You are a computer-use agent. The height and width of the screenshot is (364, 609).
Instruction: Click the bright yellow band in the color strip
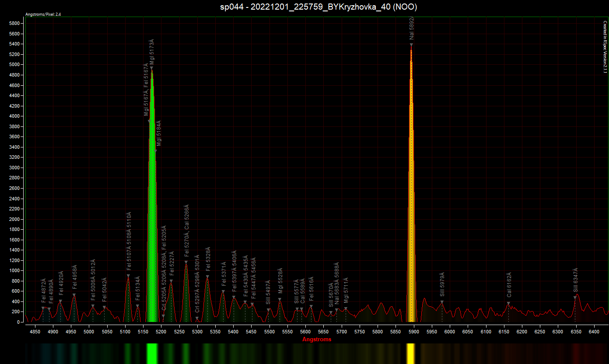pos(410,353)
